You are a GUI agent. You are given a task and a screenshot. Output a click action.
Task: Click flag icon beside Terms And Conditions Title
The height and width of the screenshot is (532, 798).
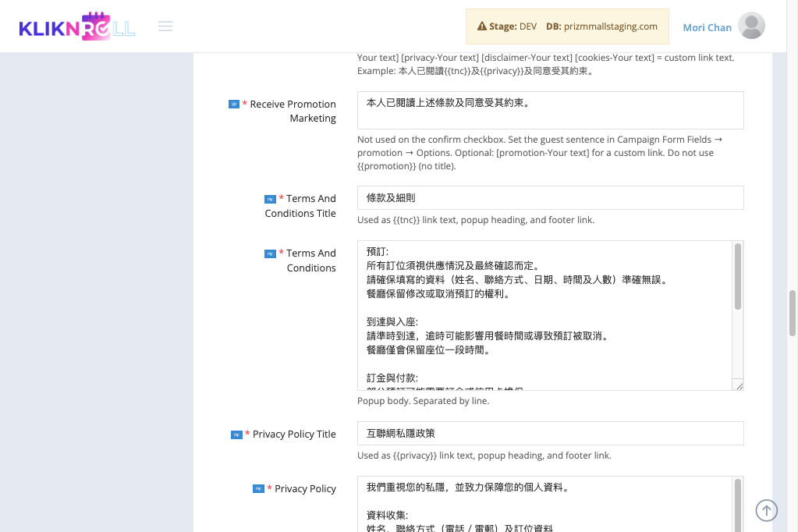pos(270,199)
